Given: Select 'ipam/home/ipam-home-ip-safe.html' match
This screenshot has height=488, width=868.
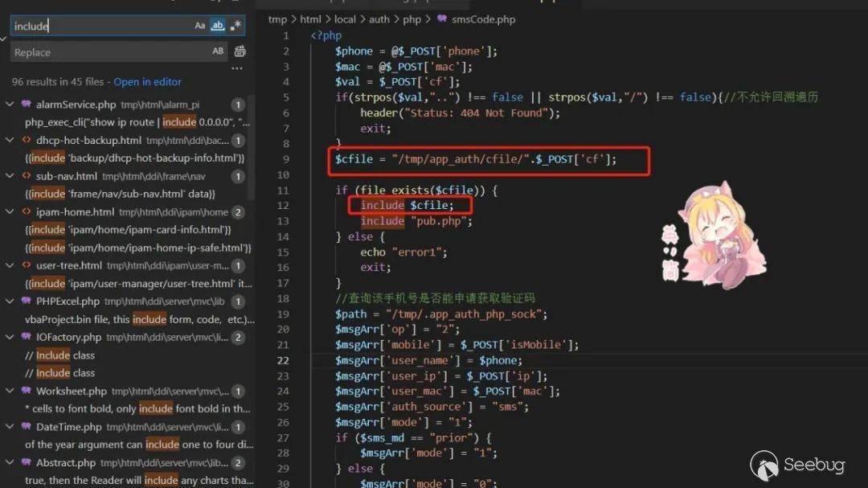Looking at the screenshot, I should coord(138,248).
